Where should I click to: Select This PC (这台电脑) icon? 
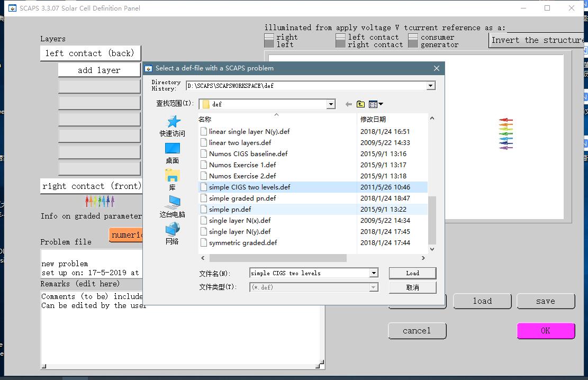pyautogui.click(x=172, y=207)
